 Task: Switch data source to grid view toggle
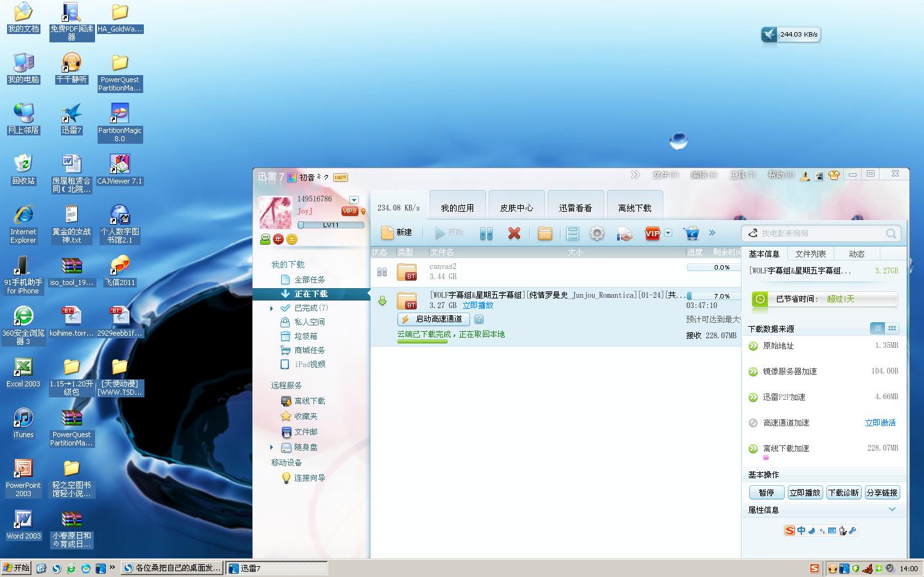click(x=892, y=329)
